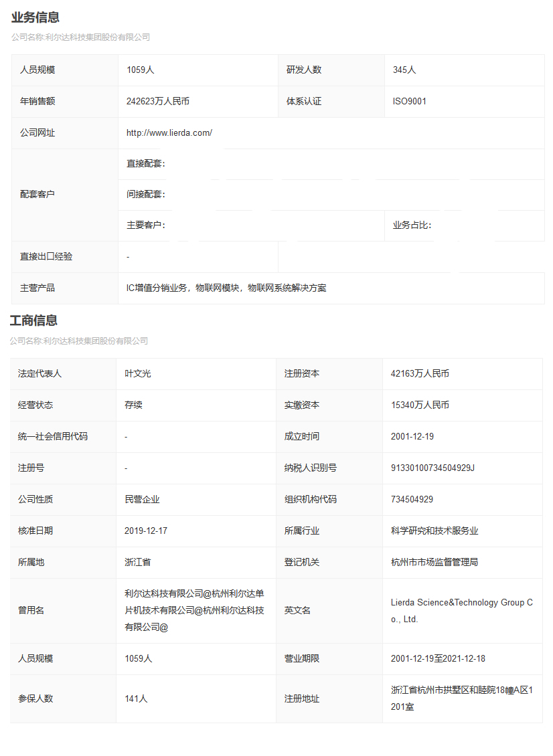
Task: Select the organization code '734504929'
Action: click(412, 500)
